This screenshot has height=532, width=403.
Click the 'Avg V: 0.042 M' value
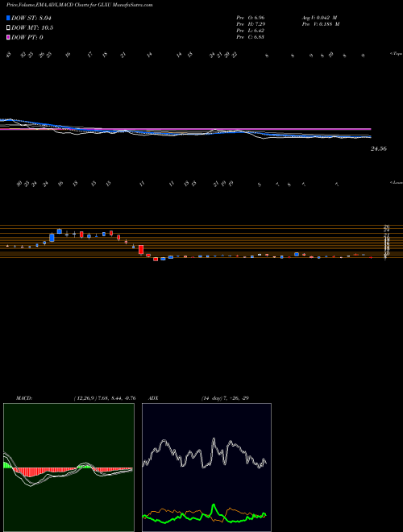[x=321, y=18]
